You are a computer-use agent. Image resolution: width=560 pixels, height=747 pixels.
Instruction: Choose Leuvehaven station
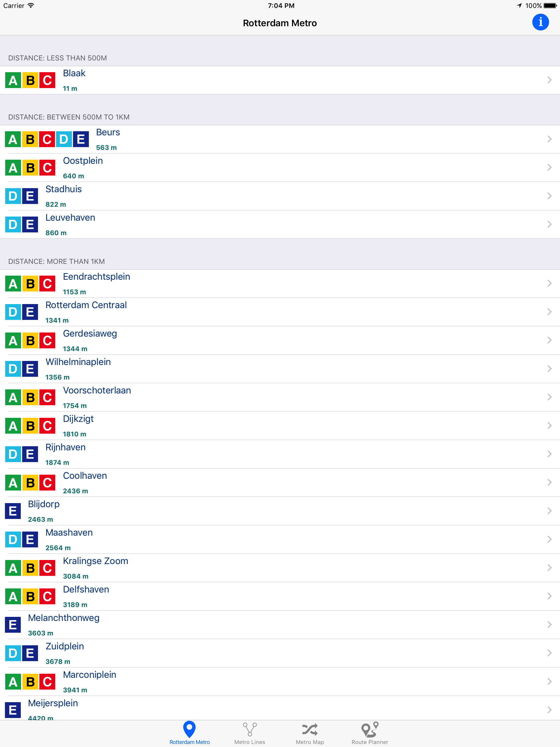[x=280, y=224]
